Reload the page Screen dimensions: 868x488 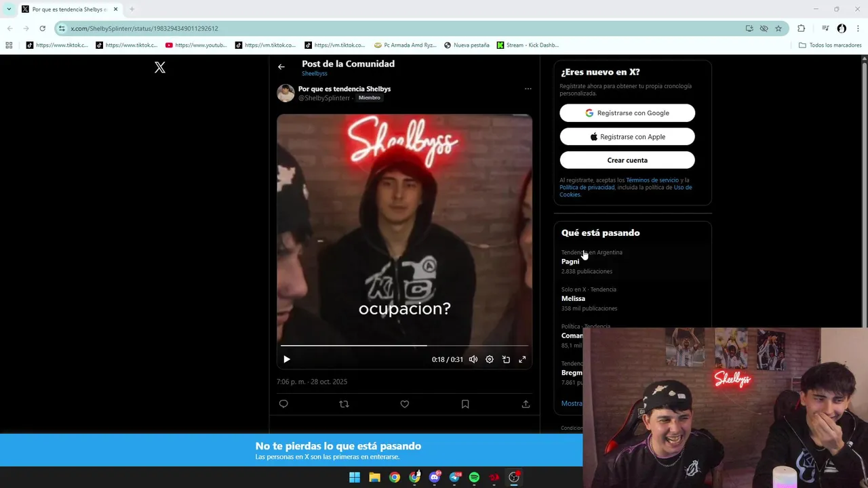click(42, 28)
